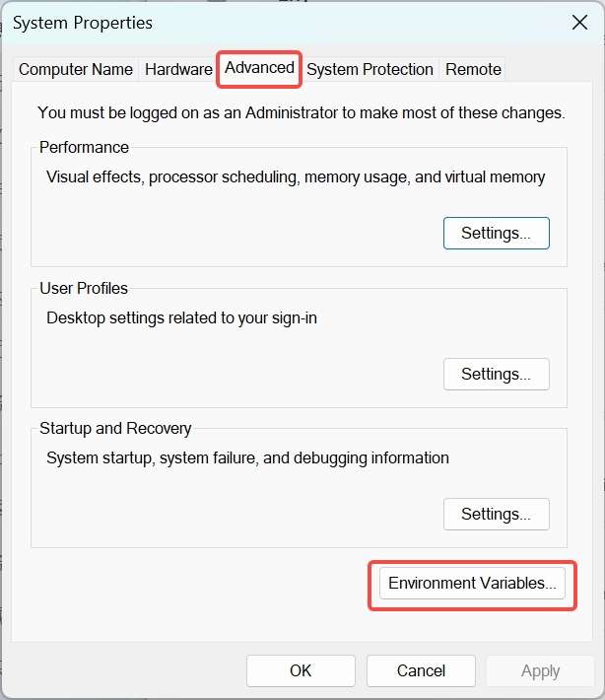605x700 pixels.
Task: Click the visual effects description text
Action: tap(296, 177)
